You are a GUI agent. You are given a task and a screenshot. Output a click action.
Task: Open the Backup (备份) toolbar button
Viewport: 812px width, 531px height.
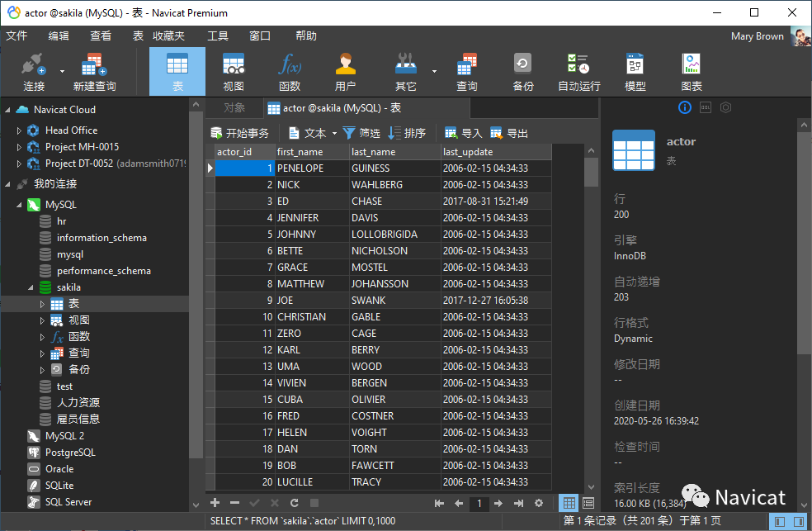[522, 72]
